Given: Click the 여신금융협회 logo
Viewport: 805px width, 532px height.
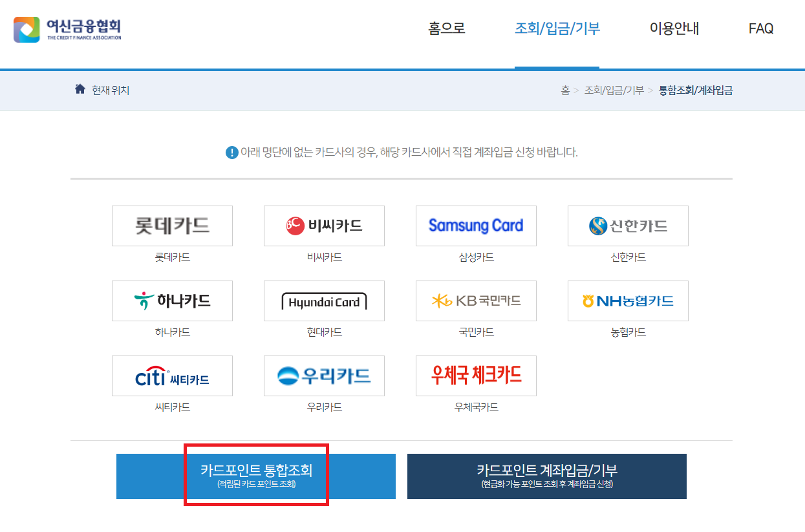Looking at the screenshot, I should coord(67,29).
